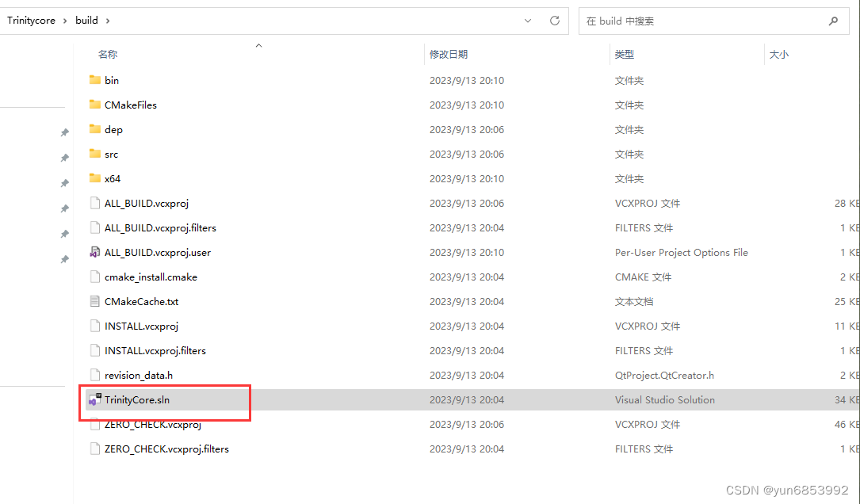Click the Per-User Project Options File type

[681, 252]
